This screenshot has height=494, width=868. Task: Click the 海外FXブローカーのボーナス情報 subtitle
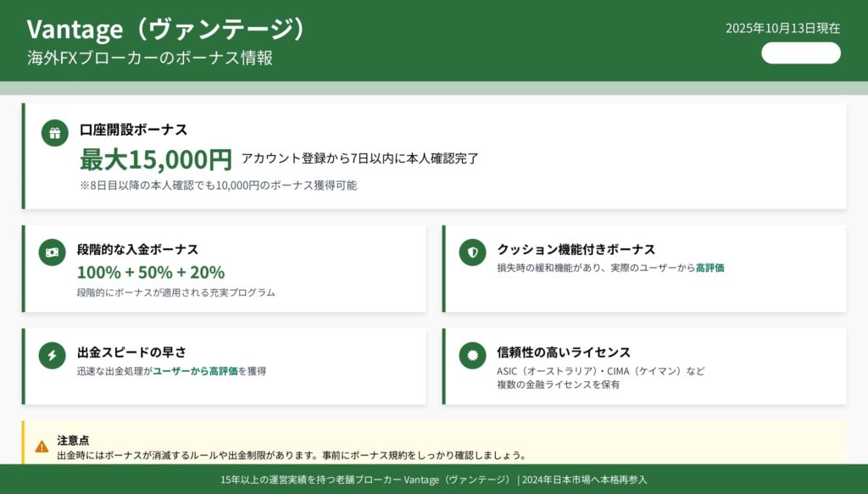tap(149, 58)
